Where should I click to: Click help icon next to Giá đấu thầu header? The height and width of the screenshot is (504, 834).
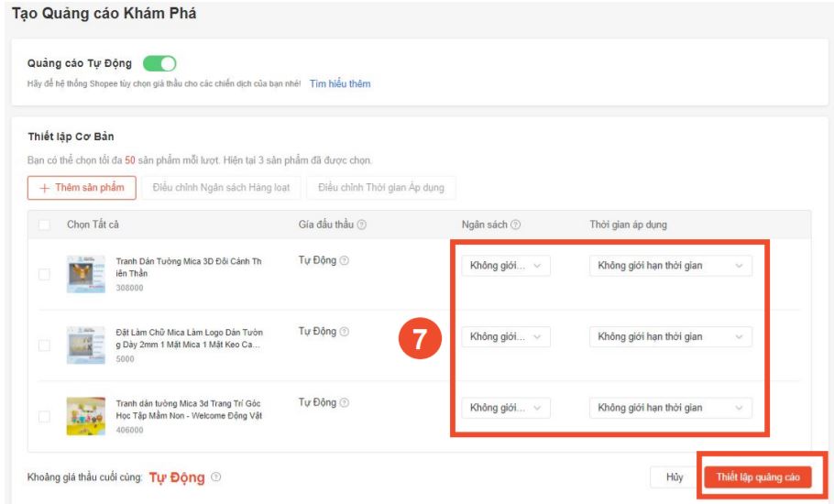362,225
